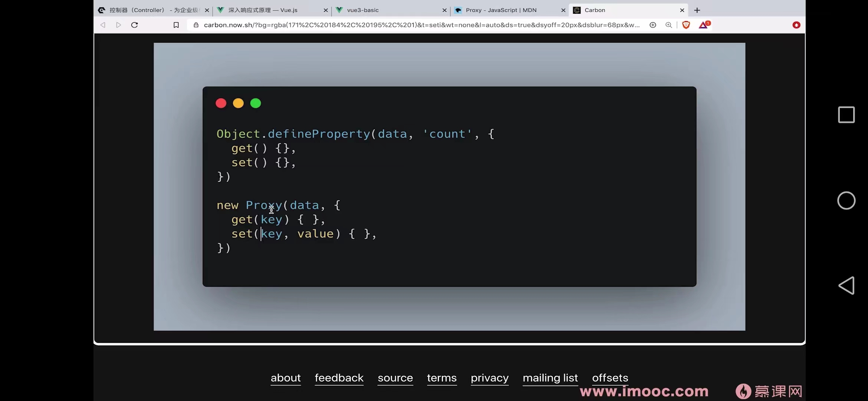Tap the Android recent apps square
Image resolution: width=868 pixels, height=401 pixels.
point(846,115)
